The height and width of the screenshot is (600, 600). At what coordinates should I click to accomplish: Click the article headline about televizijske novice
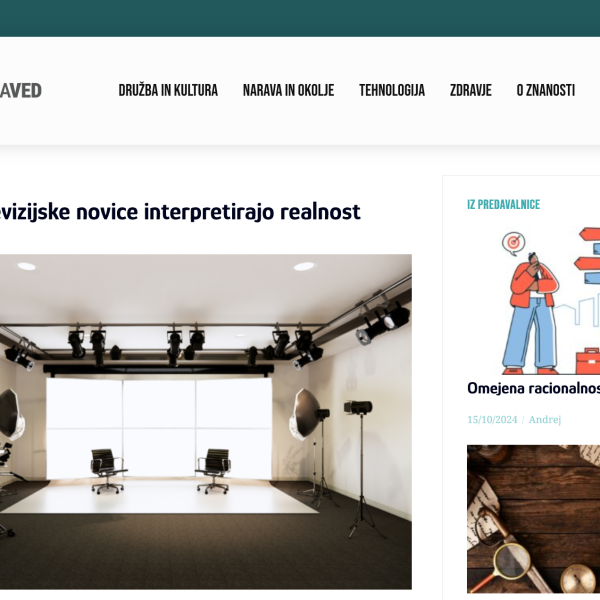pyautogui.click(x=180, y=212)
